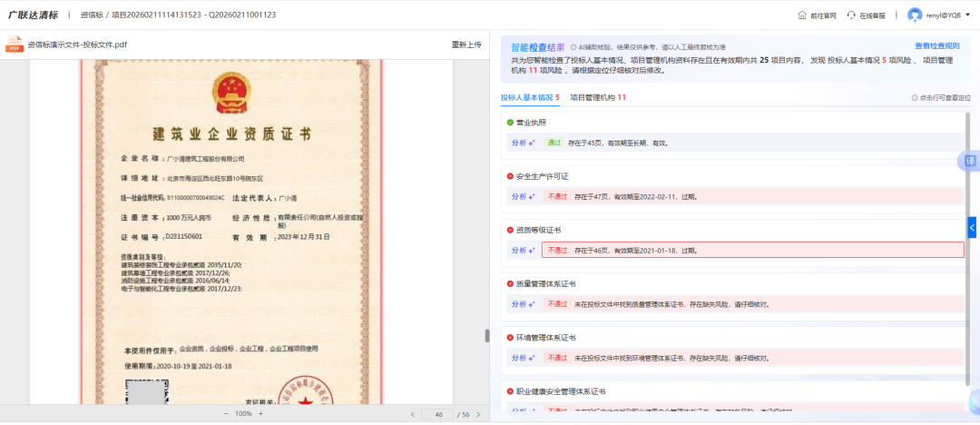This screenshot has width=980, height=425.
Task: Click the 在线客服 text link
Action: tap(873, 15)
